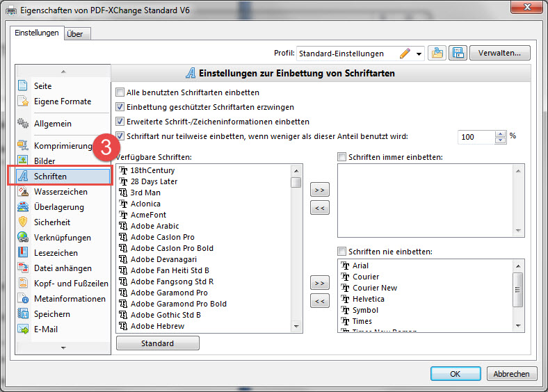Decrease percentage with stepper down arrow

coord(501,140)
